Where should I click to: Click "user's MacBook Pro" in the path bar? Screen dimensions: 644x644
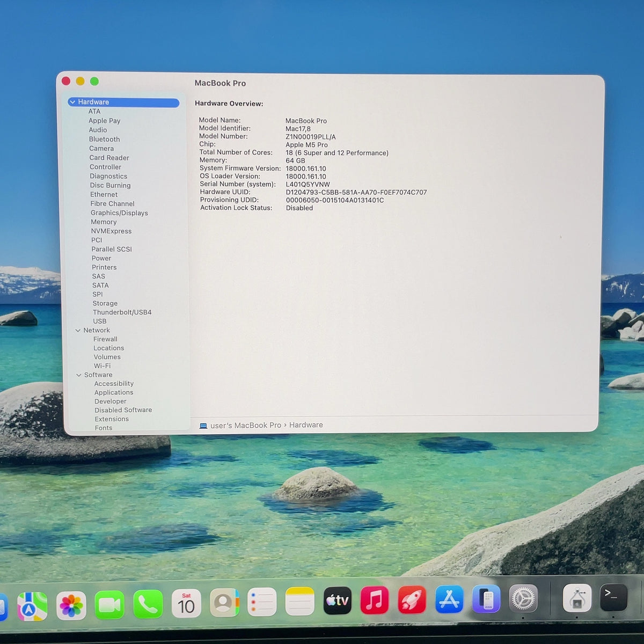pos(246,426)
